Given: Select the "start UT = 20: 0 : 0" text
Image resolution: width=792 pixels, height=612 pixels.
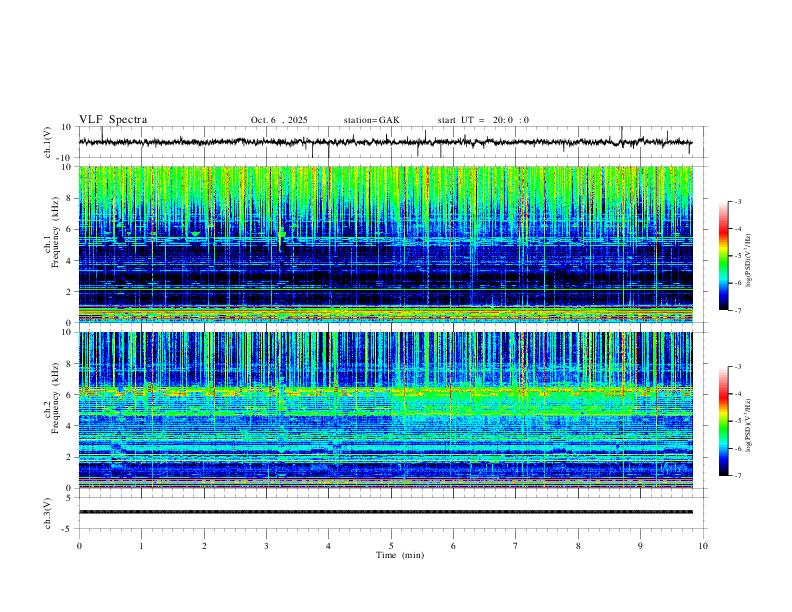Looking at the screenshot, I should pyautogui.click(x=483, y=120).
